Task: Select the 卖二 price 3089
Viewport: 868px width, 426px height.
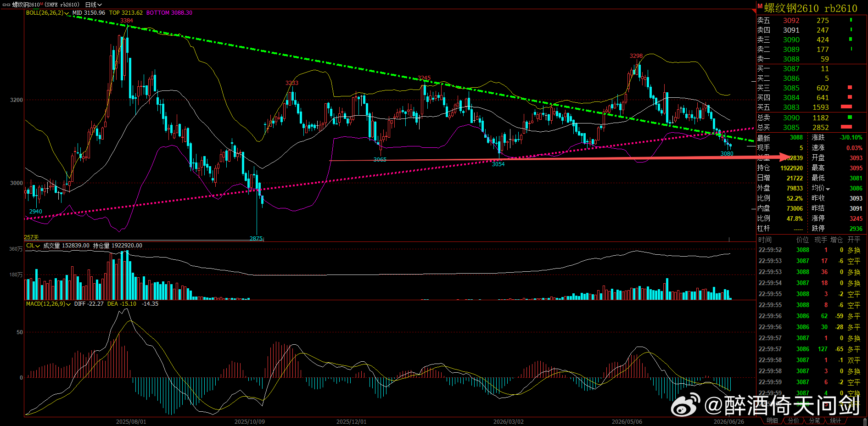Action: coord(791,50)
